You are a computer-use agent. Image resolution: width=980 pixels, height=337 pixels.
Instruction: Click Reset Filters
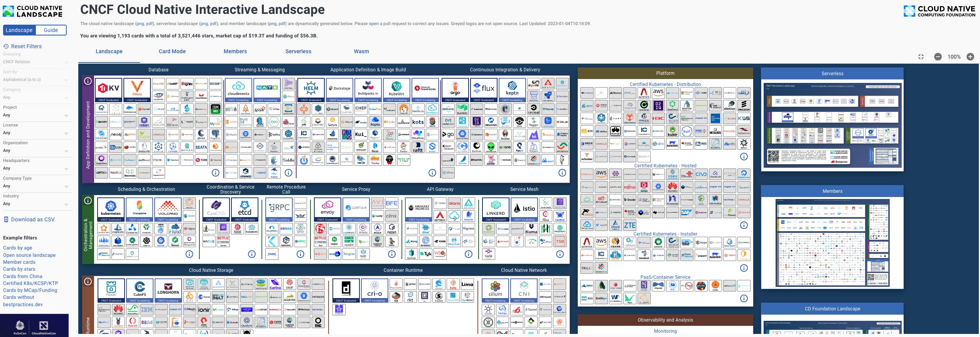[23, 46]
